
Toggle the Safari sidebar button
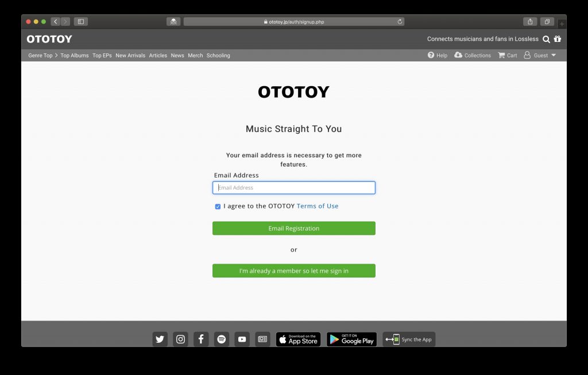[x=80, y=22]
